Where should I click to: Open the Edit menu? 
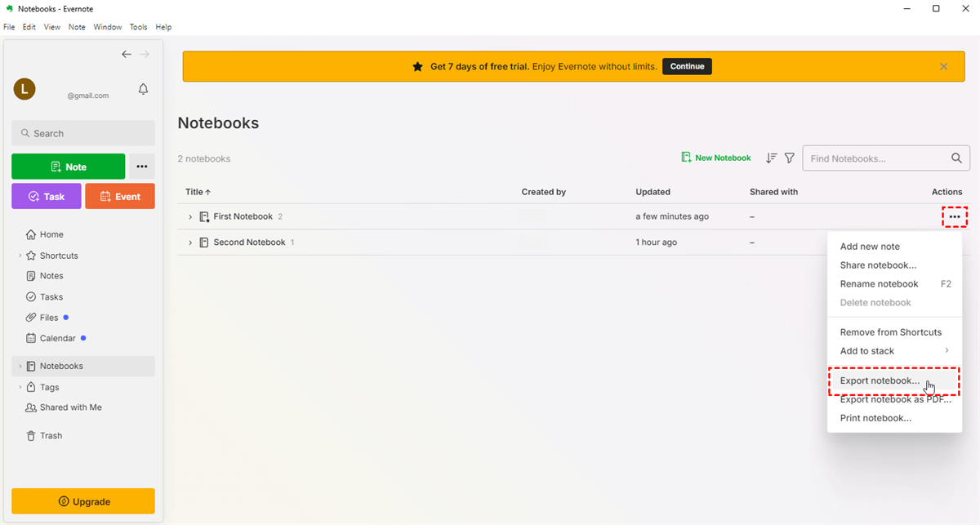(x=29, y=27)
